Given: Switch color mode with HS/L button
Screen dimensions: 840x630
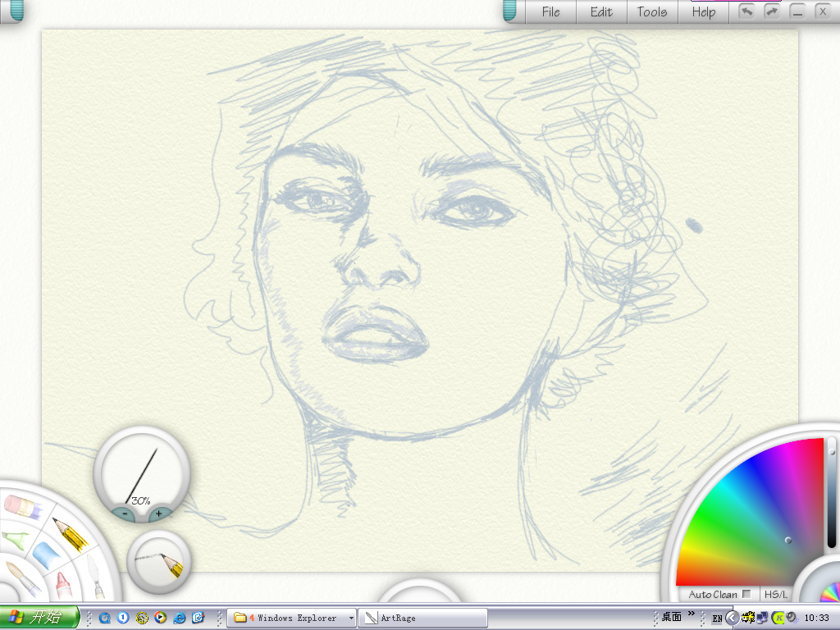Looking at the screenshot, I should point(776,594).
